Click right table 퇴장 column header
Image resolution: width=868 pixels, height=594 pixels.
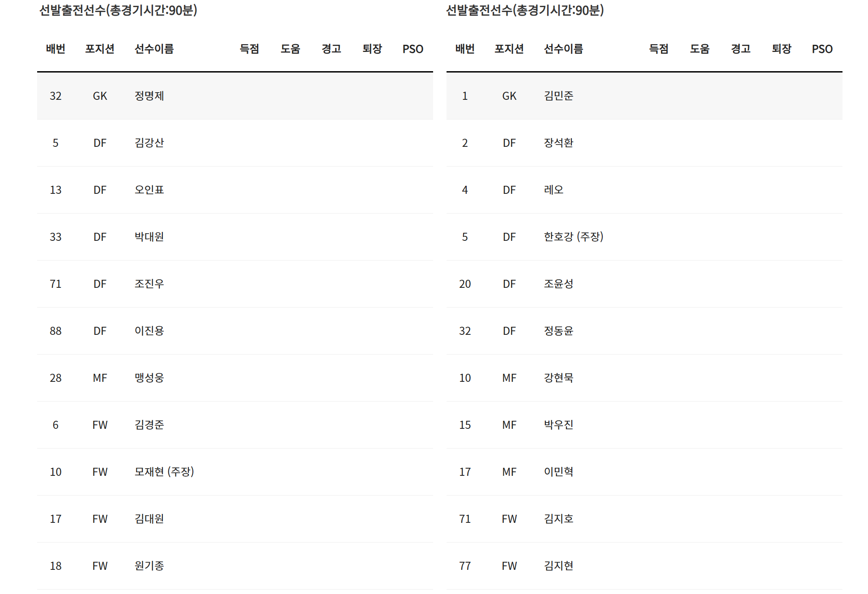pyautogui.click(x=781, y=49)
